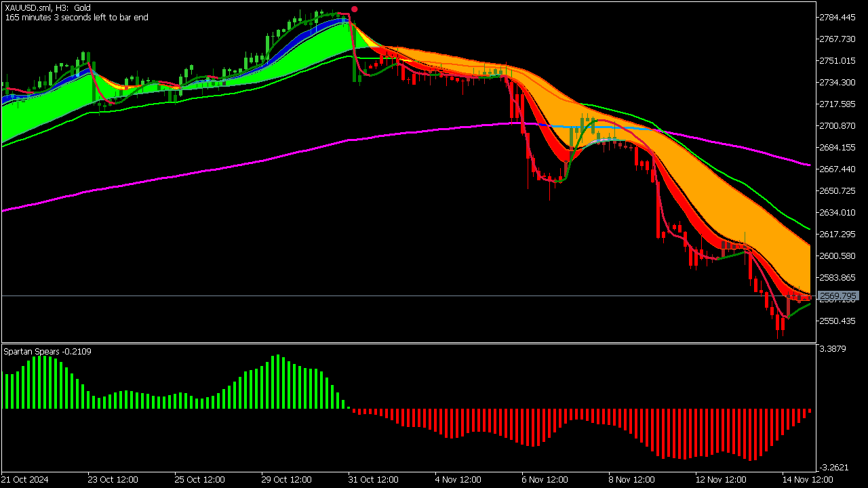Click the 2667.440 price axis label

(x=838, y=169)
